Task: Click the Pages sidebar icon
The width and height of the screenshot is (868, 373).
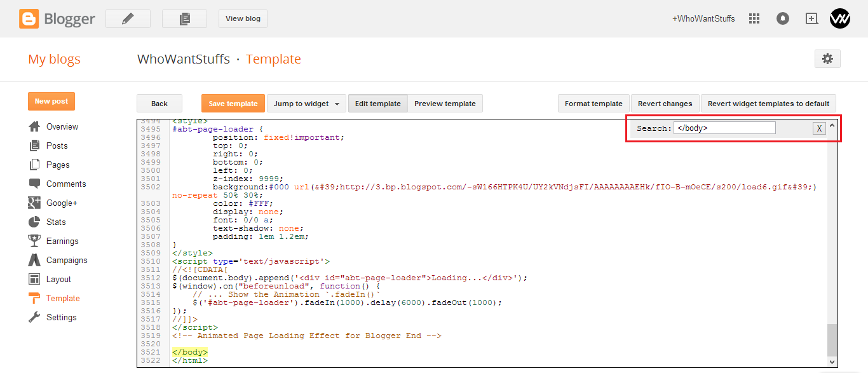Action: click(x=34, y=165)
